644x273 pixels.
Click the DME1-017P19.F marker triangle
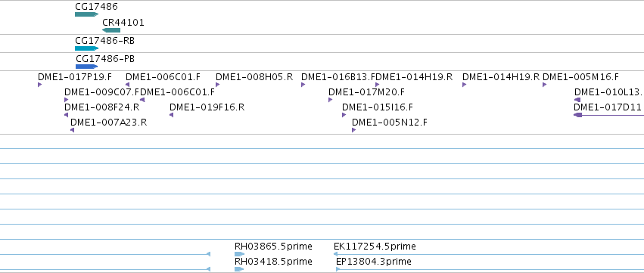40,85
